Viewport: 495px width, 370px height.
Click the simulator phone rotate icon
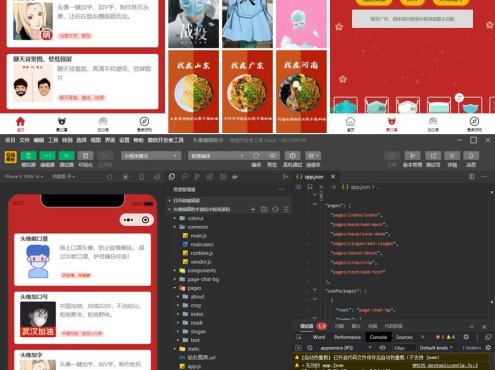coord(141,177)
